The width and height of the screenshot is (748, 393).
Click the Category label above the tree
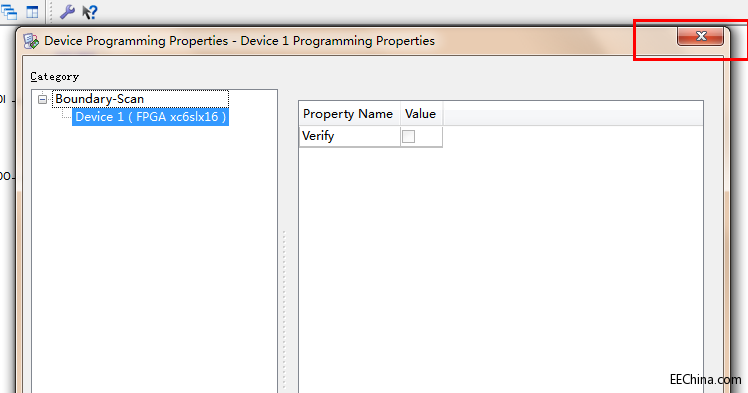click(x=54, y=76)
